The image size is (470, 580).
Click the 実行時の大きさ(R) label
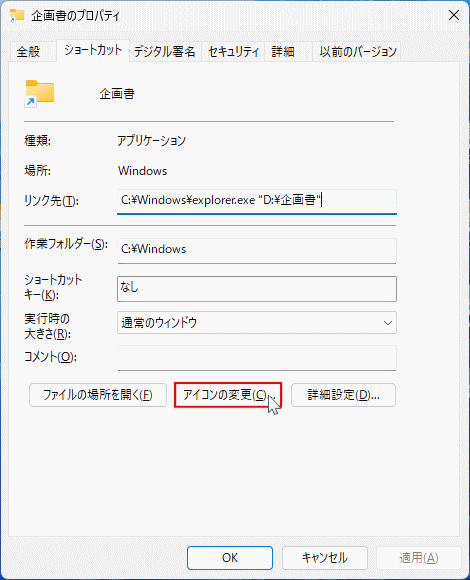click(x=47, y=326)
